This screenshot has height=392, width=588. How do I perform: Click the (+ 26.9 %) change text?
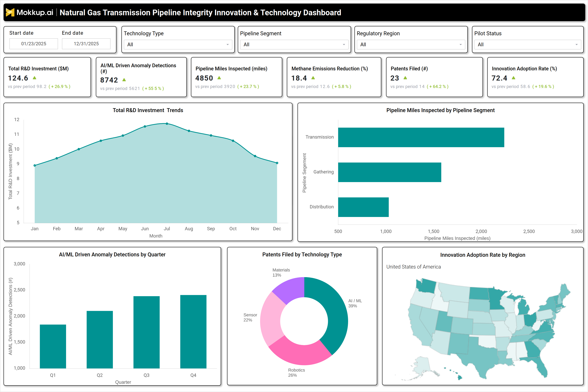click(x=60, y=86)
